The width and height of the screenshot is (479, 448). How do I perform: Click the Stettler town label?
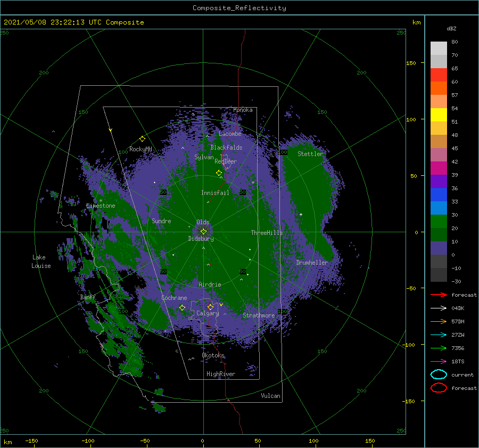(310, 154)
